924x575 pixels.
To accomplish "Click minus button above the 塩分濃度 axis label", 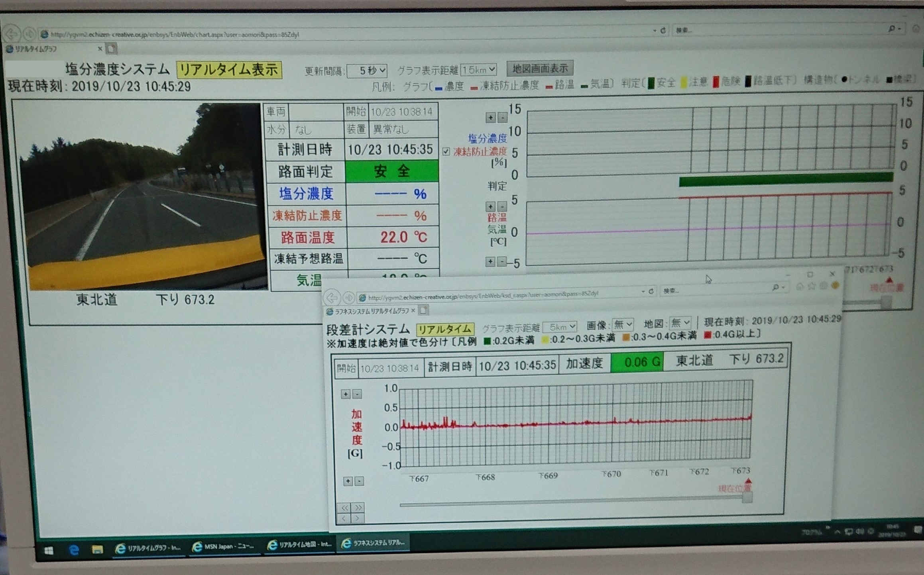I will pyautogui.click(x=503, y=117).
